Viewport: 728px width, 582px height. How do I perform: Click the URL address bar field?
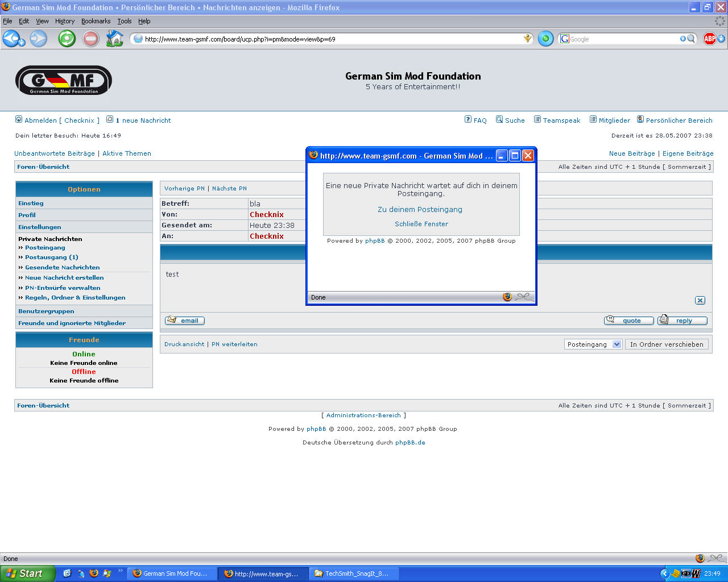[330, 39]
